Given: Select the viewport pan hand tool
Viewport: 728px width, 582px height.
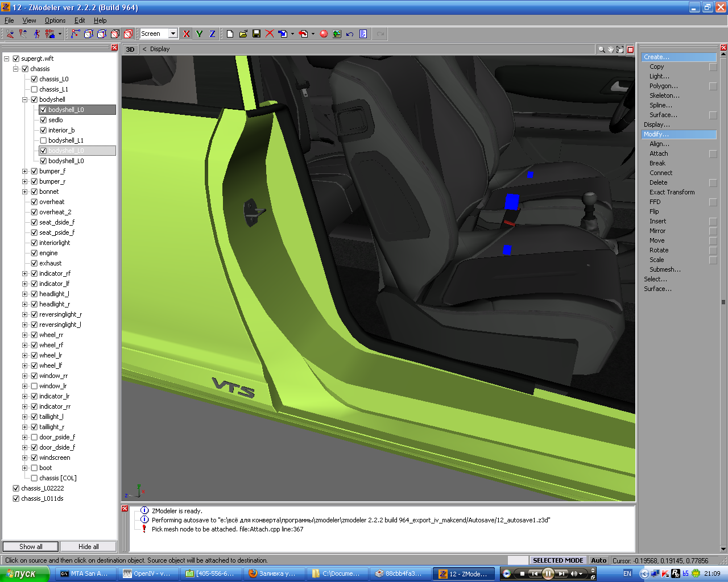Looking at the screenshot, I should click(x=611, y=49).
